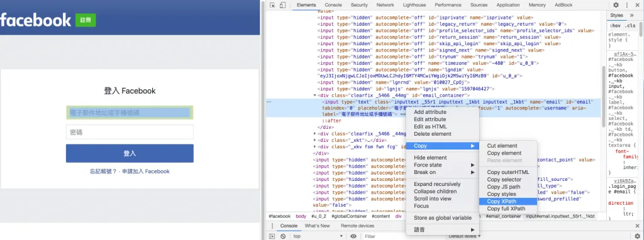Expand the _xkv fsm fwn fcg div

[x=315, y=147]
